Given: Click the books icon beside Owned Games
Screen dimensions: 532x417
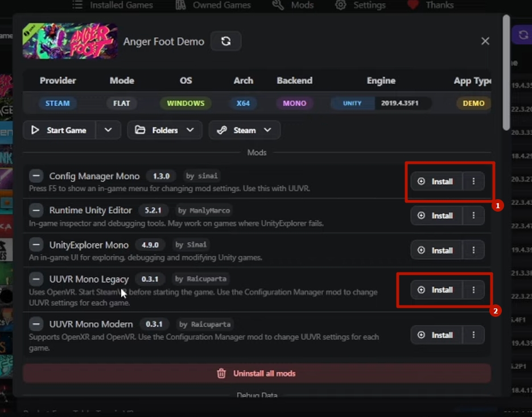Looking at the screenshot, I should pyautogui.click(x=180, y=5).
